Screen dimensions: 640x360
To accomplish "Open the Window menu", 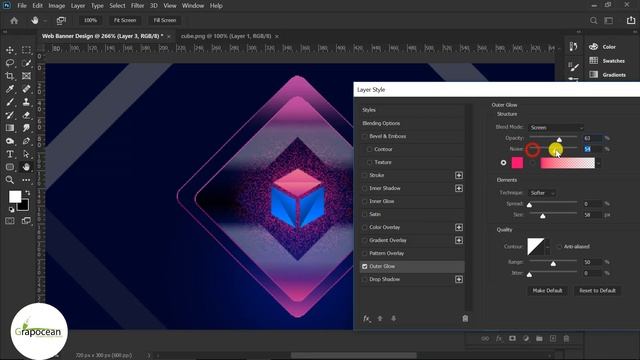I will click(193, 6).
